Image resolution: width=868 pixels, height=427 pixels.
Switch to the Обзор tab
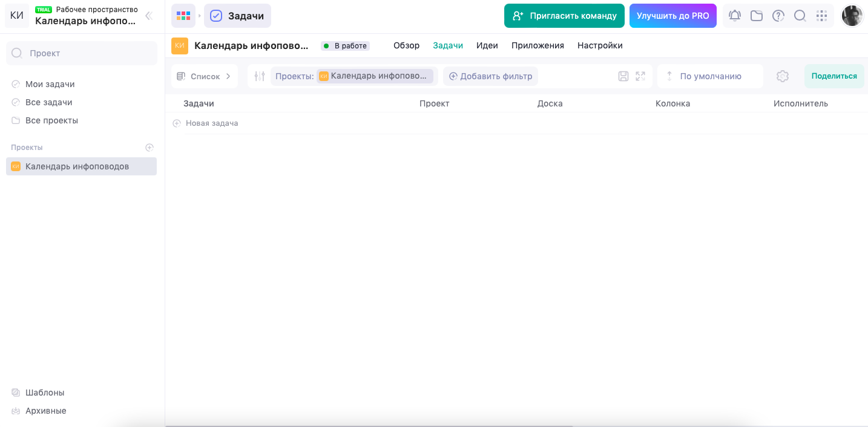pyautogui.click(x=406, y=45)
